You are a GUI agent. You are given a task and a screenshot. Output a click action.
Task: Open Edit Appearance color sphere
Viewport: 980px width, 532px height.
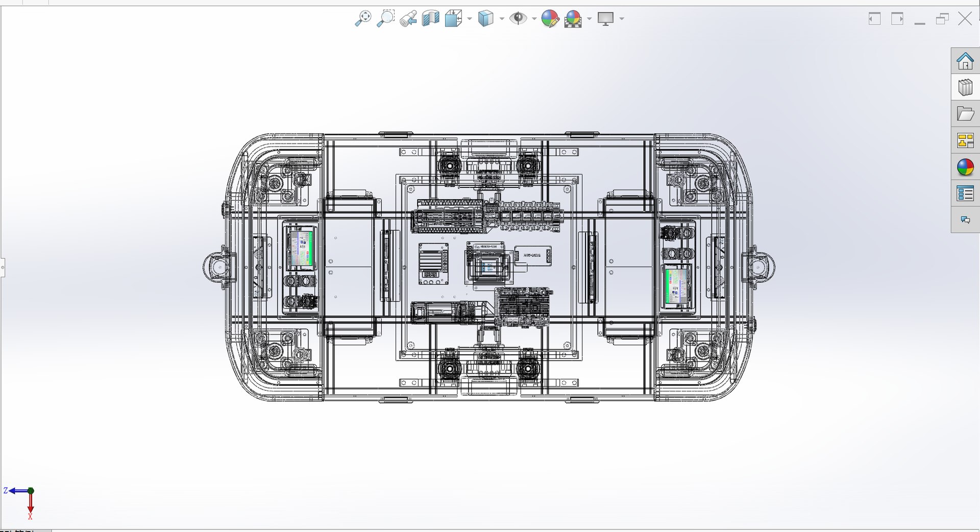550,19
